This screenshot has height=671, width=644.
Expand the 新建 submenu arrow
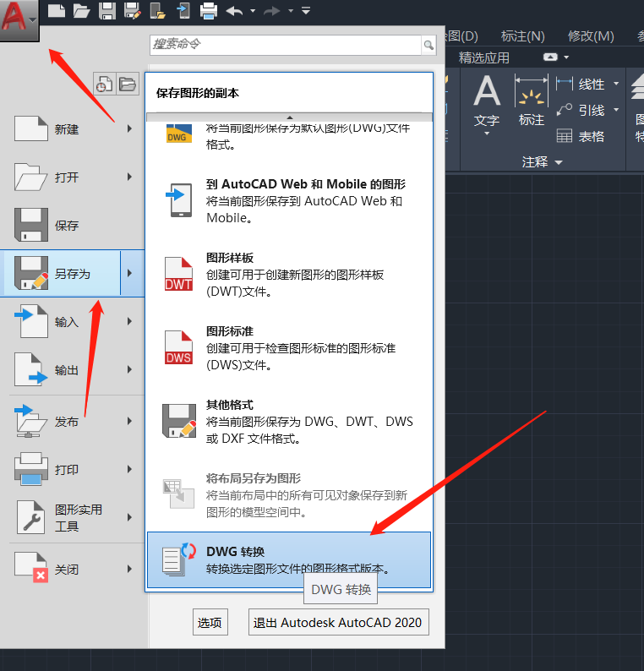pos(129,128)
